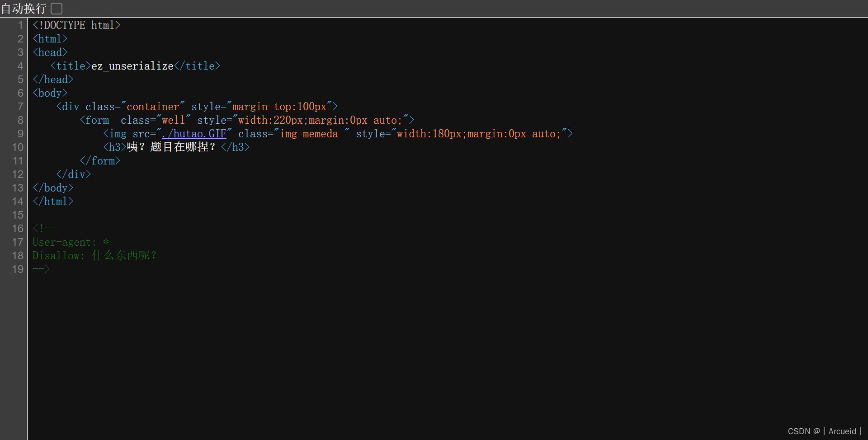Click the closing </head> tag
The width and height of the screenshot is (868, 440).
tap(53, 80)
